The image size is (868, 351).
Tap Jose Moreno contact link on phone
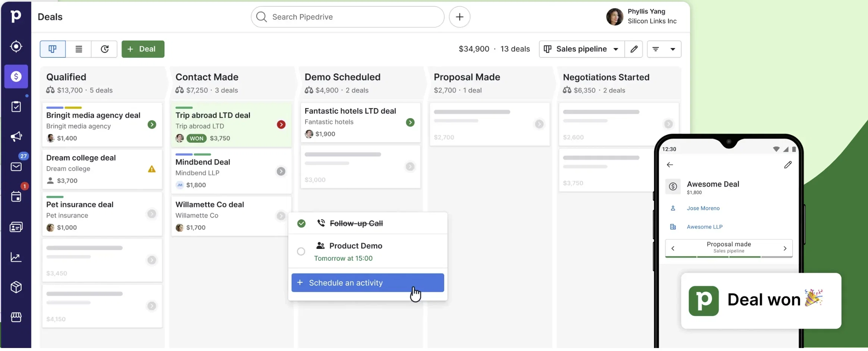pyautogui.click(x=703, y=208)
